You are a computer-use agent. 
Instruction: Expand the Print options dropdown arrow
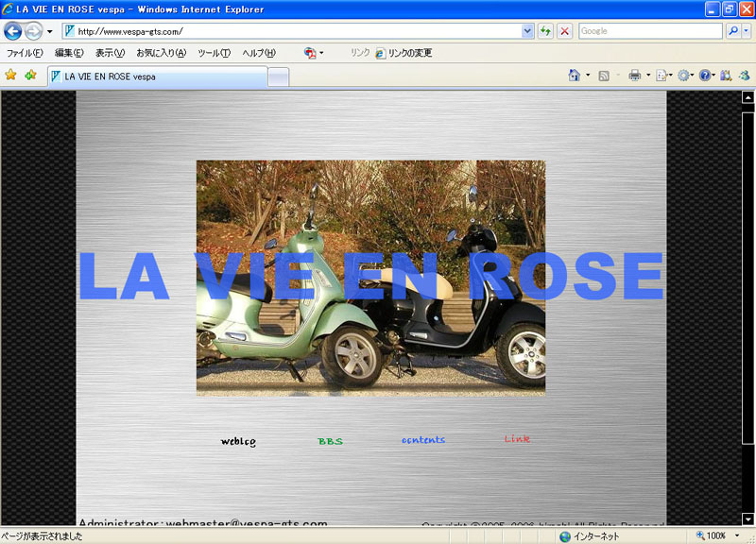pos(648,76)
